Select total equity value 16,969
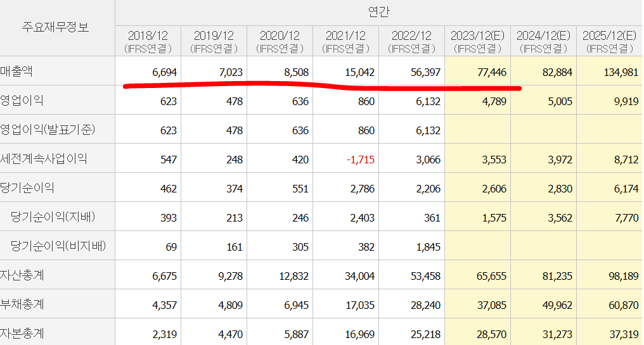 pyautogui.click(x=360, y=334)
